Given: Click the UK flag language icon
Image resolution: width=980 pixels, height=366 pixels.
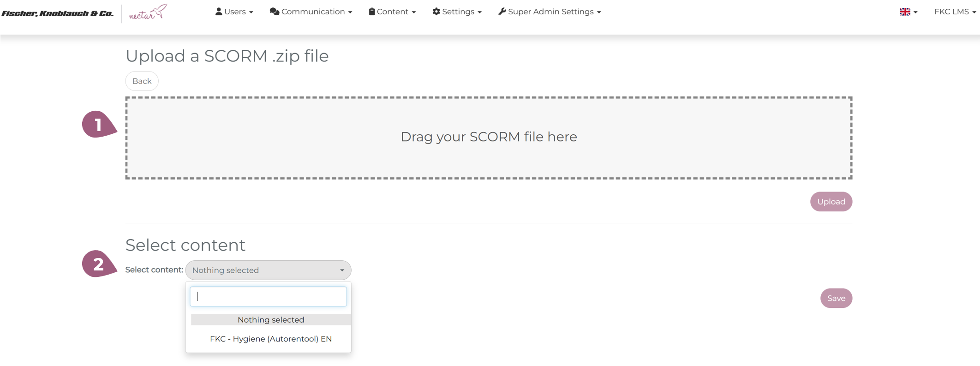Looking at the screenshot, I should coord(905,12).
